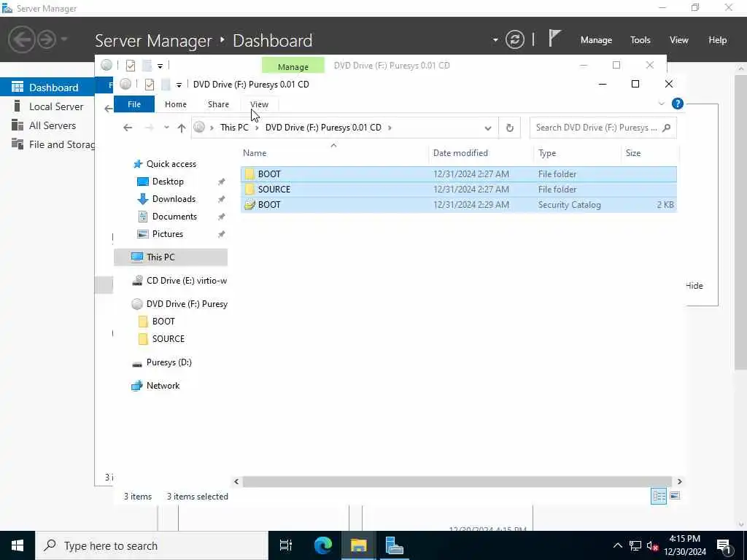Click the Properties icon in the quick access toolbar
Image resolution: width=747 pixels, height=560 pixels.
(x=149, y=85)
